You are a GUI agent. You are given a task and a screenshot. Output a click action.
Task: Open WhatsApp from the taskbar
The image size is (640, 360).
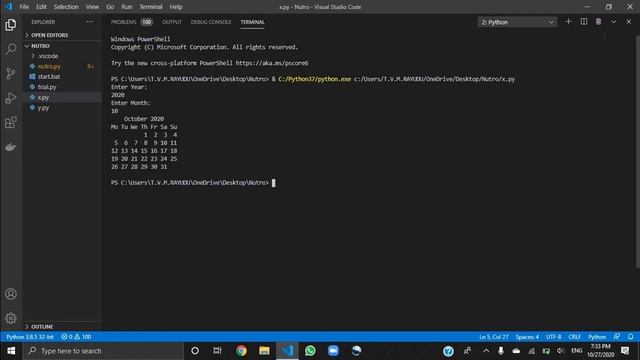click(310, 351)
